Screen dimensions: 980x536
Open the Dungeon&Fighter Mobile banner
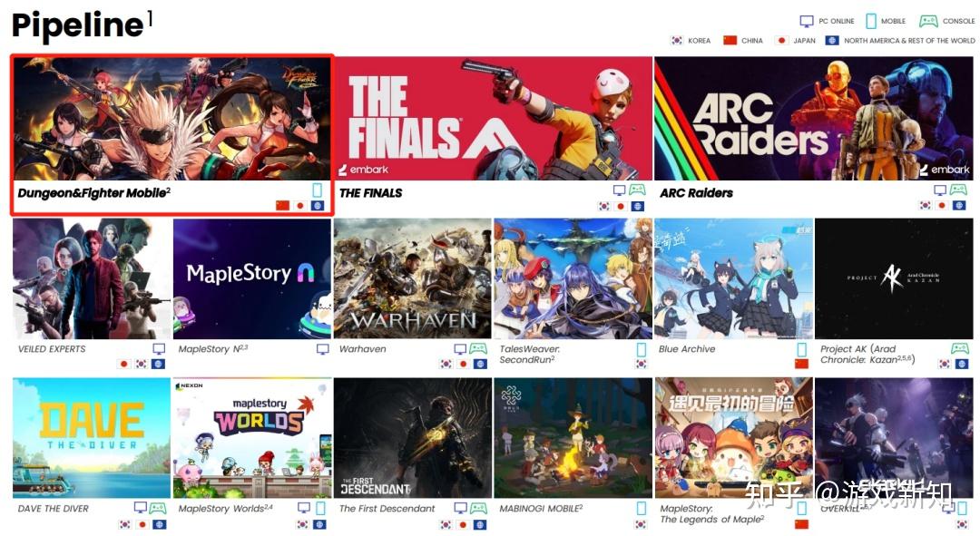[x=171, y=119]
